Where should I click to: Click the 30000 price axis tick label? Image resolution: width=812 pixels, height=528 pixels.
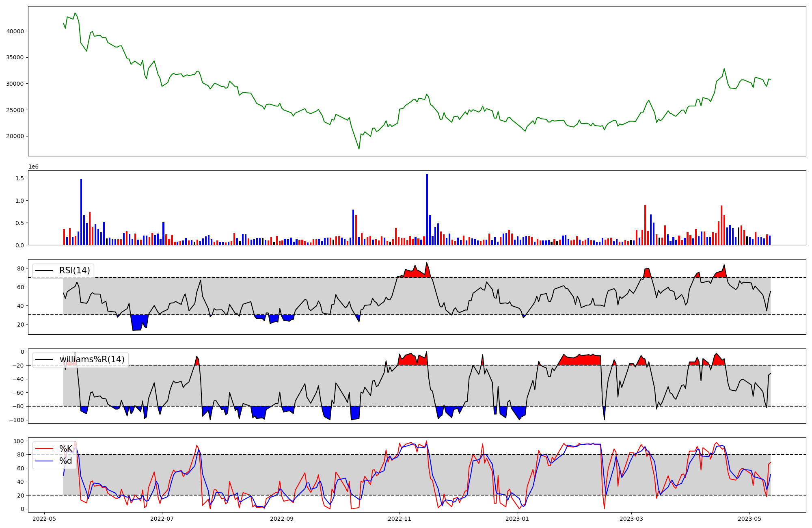coord(15,84)
